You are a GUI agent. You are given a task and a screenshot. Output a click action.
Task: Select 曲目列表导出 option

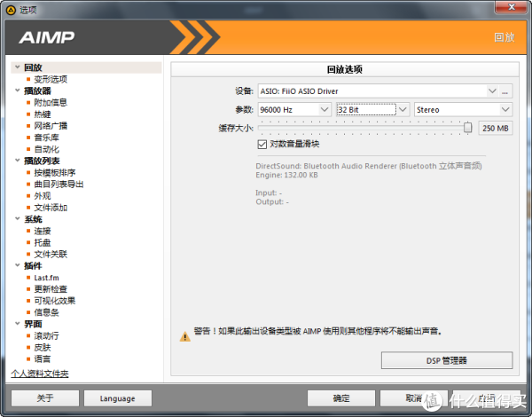[x=59, y=184]
